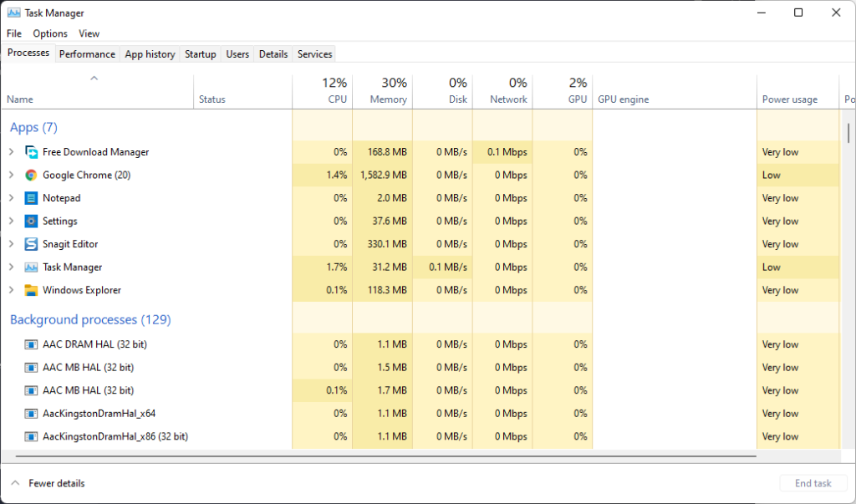This screenshot has width=856, height=504.
Task: Click Google Chrome's Low power usage value
Action: point(772,175)
